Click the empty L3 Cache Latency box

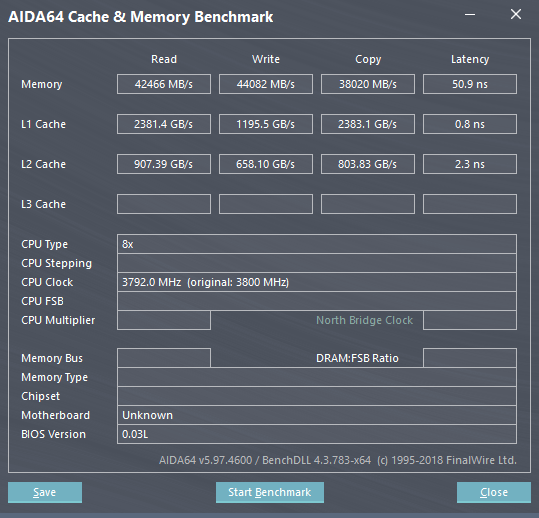click(x=470, y=204)
